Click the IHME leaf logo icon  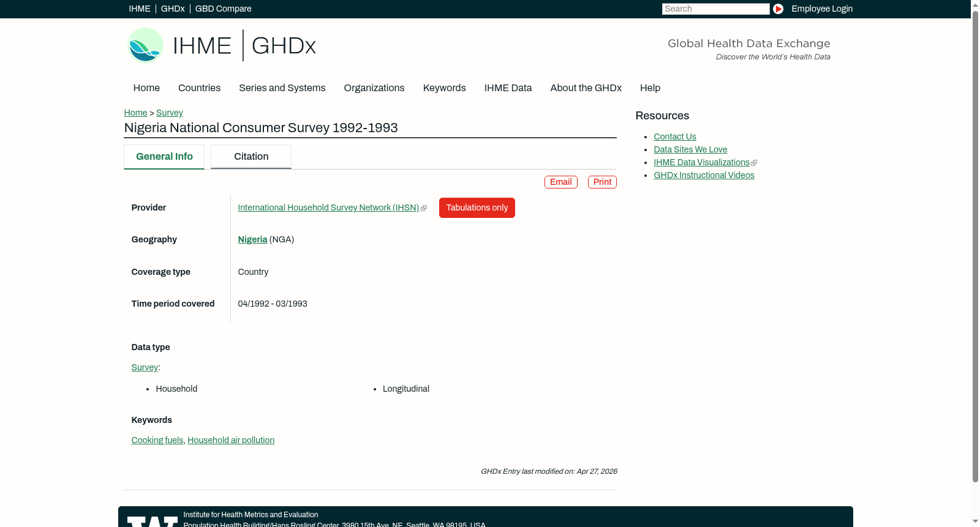click(x=145, y=45)
